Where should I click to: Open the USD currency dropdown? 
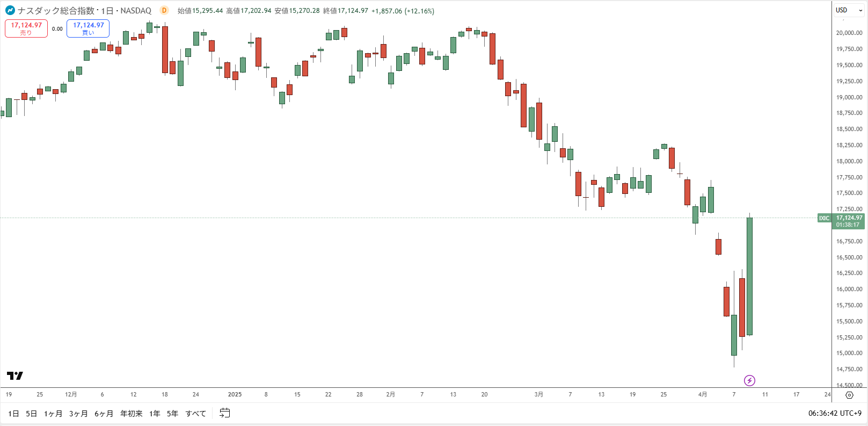point(849,10)
